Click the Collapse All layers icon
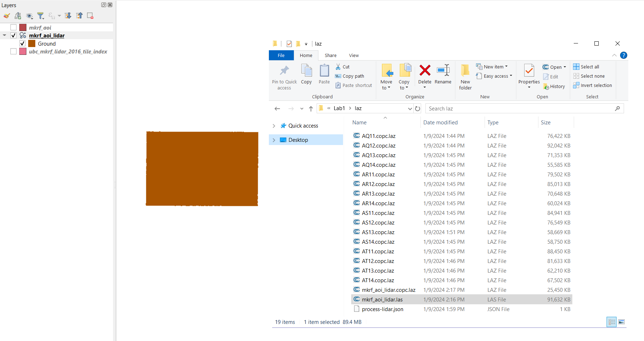The width and height of the screenshot is (644, 341). pyautogui.click(x=79, y=16)
